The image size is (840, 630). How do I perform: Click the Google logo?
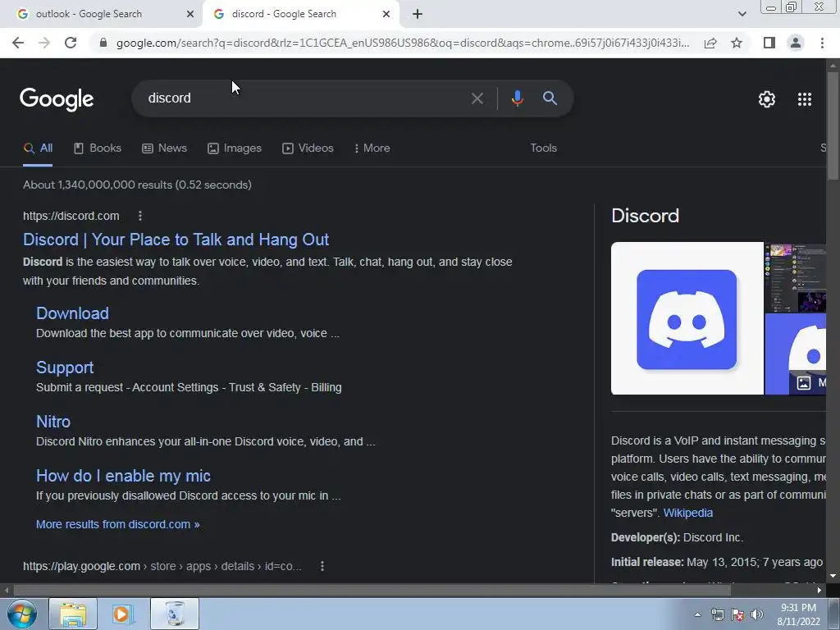pyautogui.click(x=57, y=99)
